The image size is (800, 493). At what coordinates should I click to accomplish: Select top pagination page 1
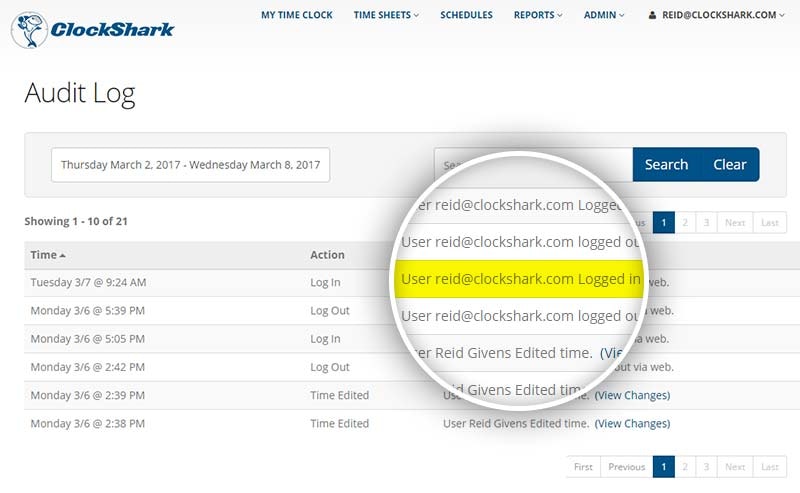pyautogui.click(x=664, y=223)
